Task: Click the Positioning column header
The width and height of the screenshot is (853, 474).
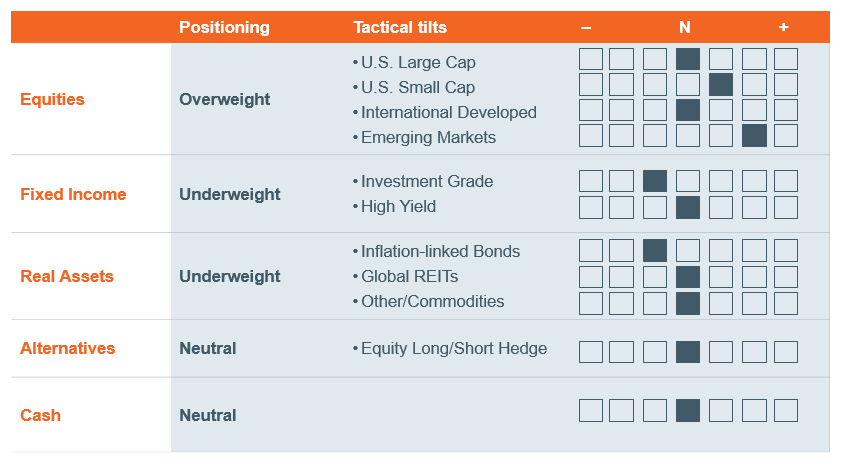Action: (224, 27)
